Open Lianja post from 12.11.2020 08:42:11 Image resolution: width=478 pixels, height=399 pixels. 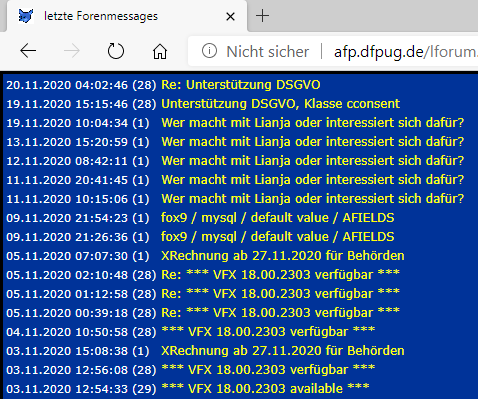pyautogui.click(x=313, y=161)
